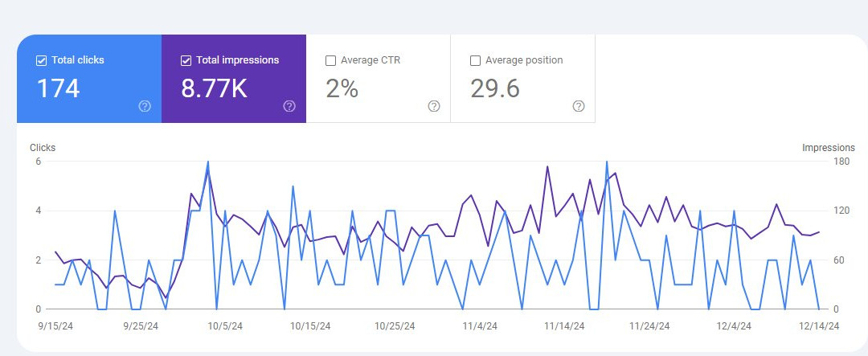The height and width of the screenshot is (356, 868).
Task: Click the 8.77K impressions value
Action: click(x=214, y=88)
